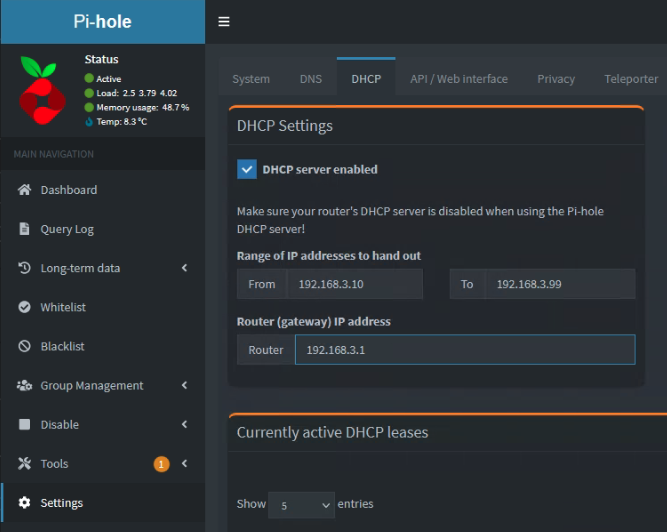Click the green Load status dot
Viewport: 667px width, 532px height.
pyautogui.click(x=89, y=93)
